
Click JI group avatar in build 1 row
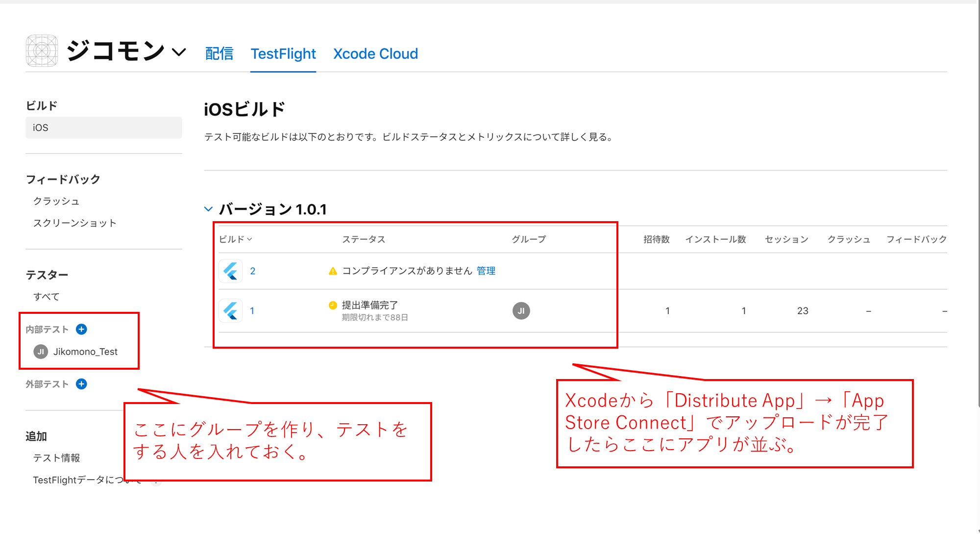(x=521, y=311)
